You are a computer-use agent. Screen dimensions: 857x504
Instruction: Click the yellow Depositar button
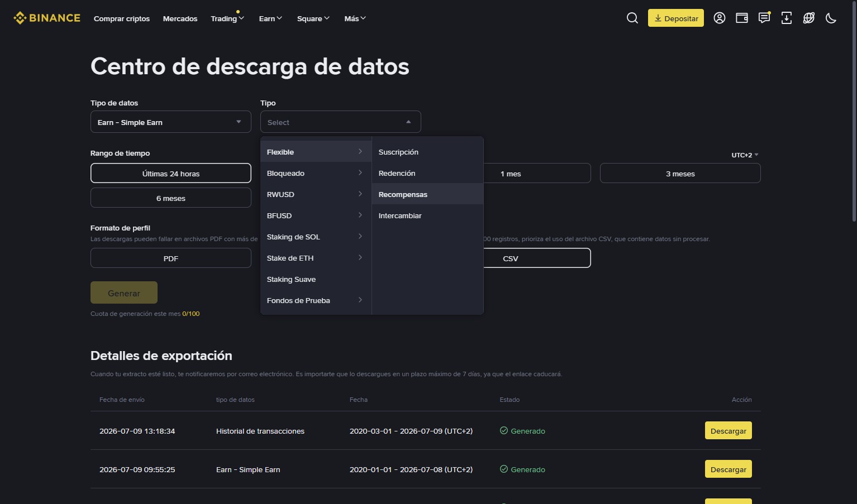[x=676, y=18]
